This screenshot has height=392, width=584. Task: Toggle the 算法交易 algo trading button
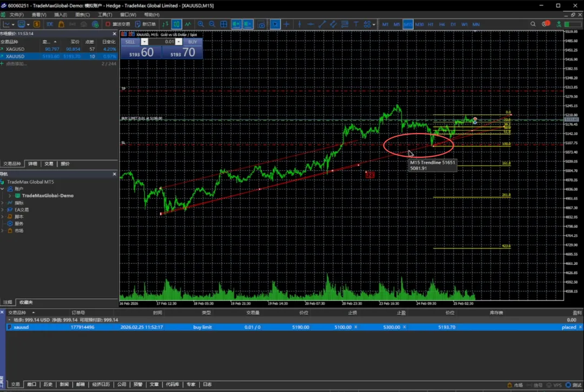[x=118, y=24]
